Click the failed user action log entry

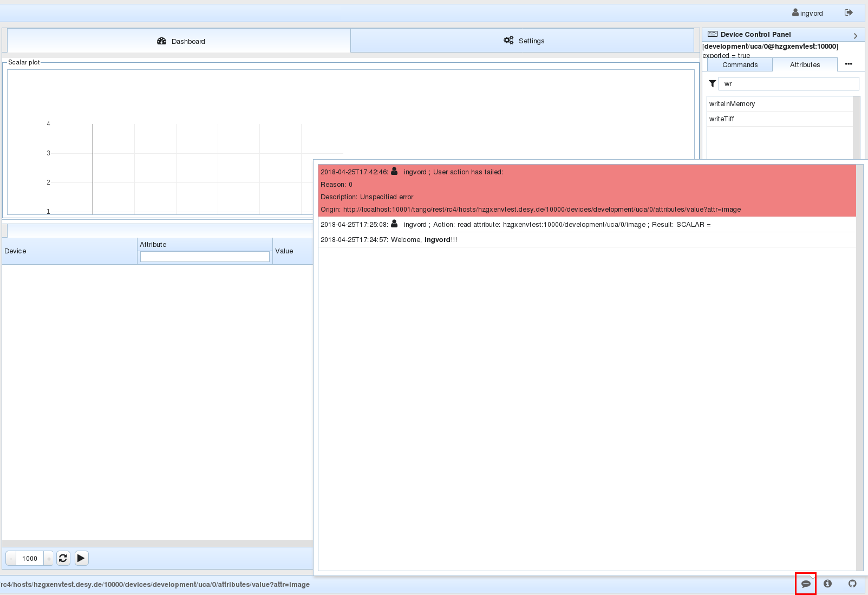587,191
